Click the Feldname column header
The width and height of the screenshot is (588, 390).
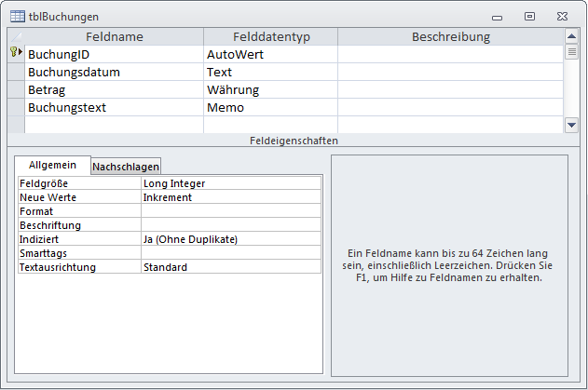point(114,36)
